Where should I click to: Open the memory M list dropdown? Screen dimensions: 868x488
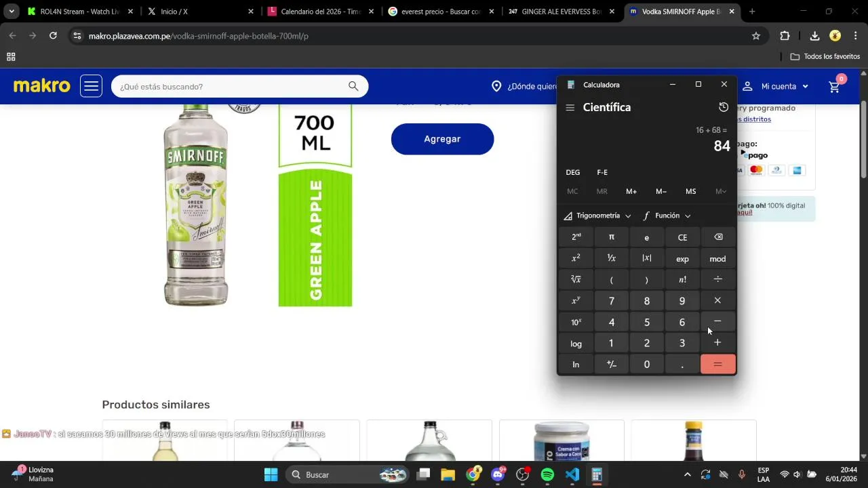(720, 191)
